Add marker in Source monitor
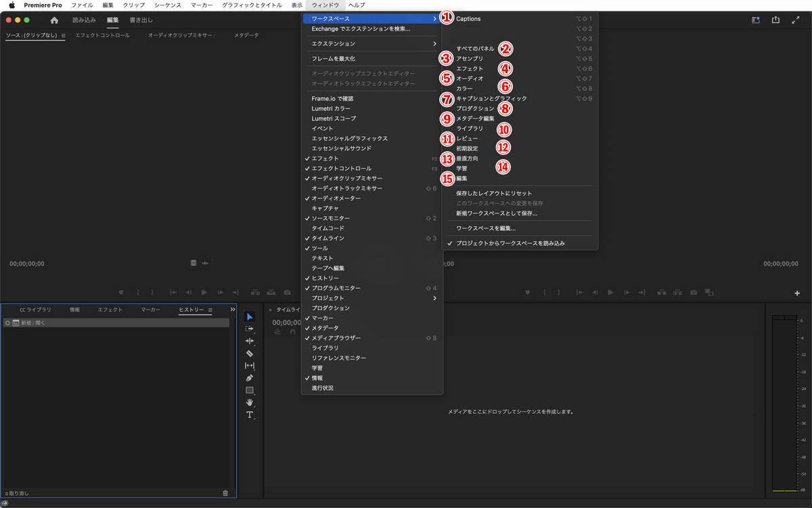Viewport: 812px width, 508px height. coord(122,293)
